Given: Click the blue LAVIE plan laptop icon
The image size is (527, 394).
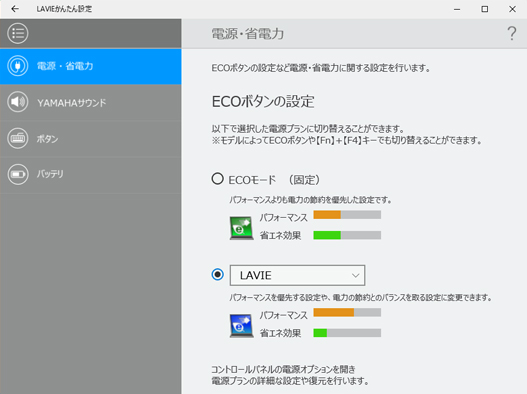Looking at the screenshot, I should point(241,325).
